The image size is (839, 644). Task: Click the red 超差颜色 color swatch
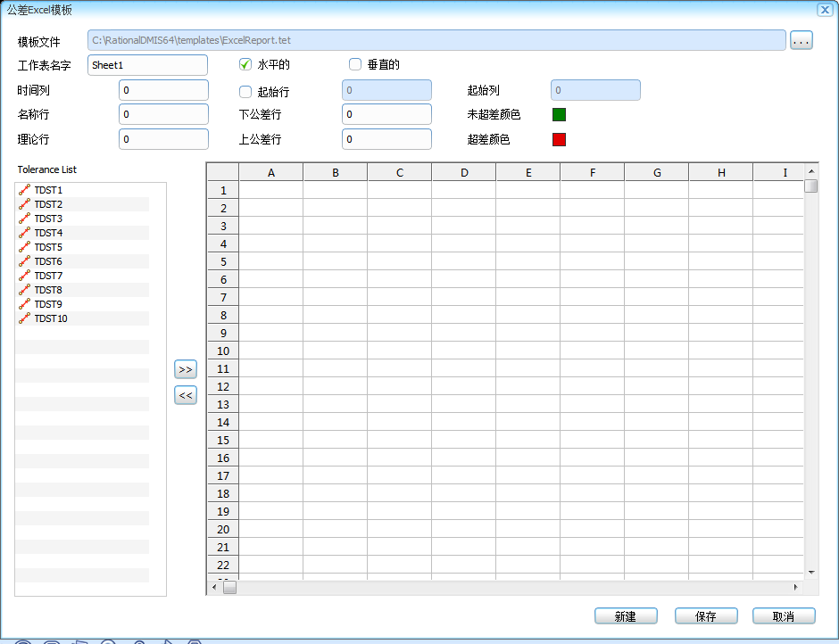pyautogui.click(x=559, y=139)
